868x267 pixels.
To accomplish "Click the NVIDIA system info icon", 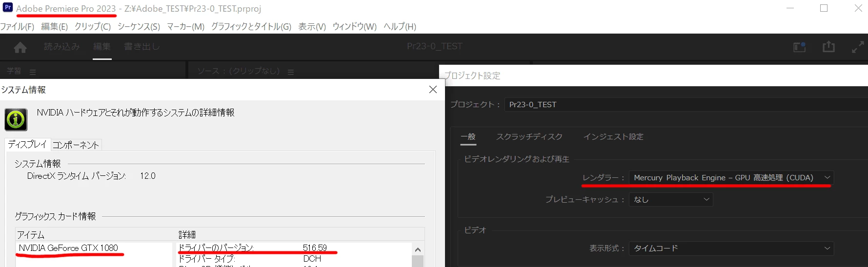I will 16,119.
